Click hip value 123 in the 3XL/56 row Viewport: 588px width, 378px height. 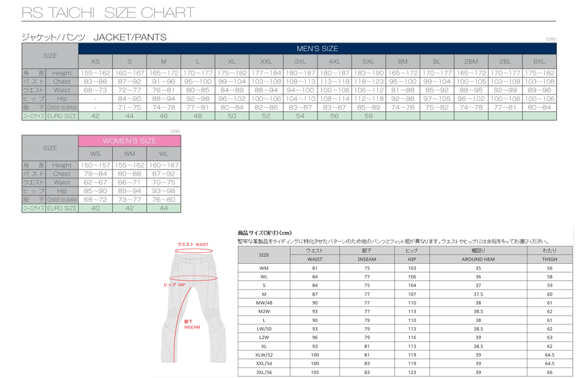412,372
